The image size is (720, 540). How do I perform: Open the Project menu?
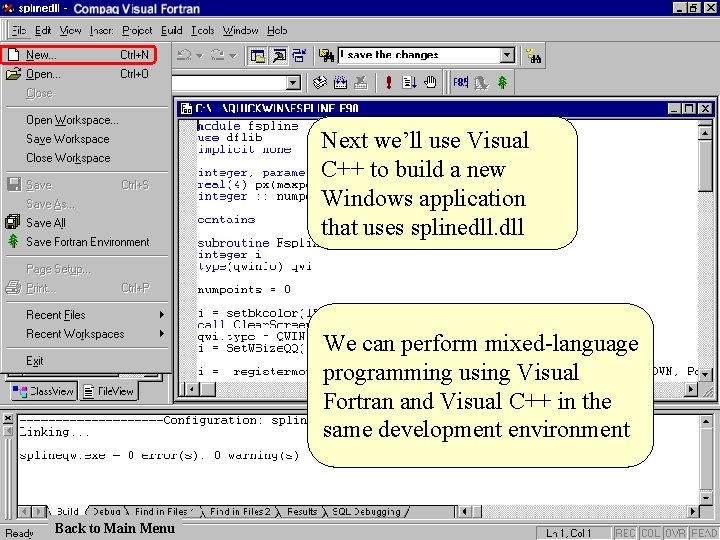[137, 30]
